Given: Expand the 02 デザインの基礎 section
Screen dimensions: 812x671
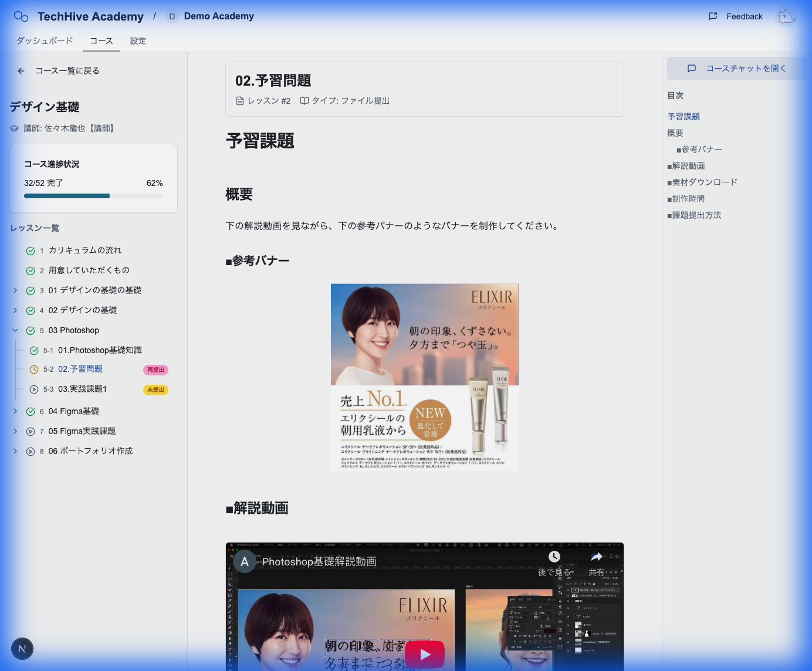Looking at the screenshot, I should [x=15, y=310].
